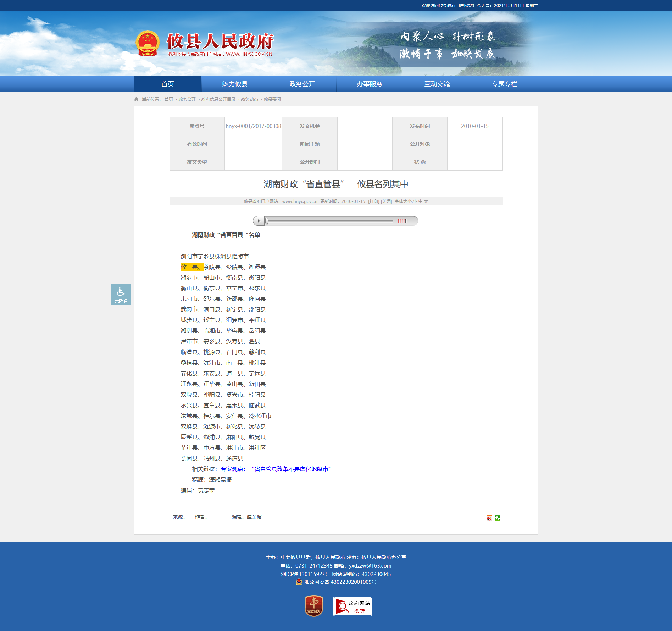Select the 专题专栏 navigation tab
The width and height of the screenshot is (672, 631).
pos(504,84)
